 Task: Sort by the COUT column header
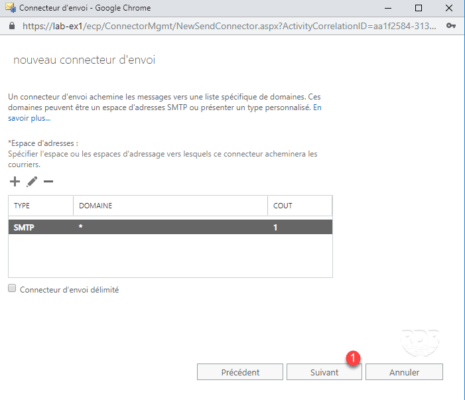click(x=300, y=206)
